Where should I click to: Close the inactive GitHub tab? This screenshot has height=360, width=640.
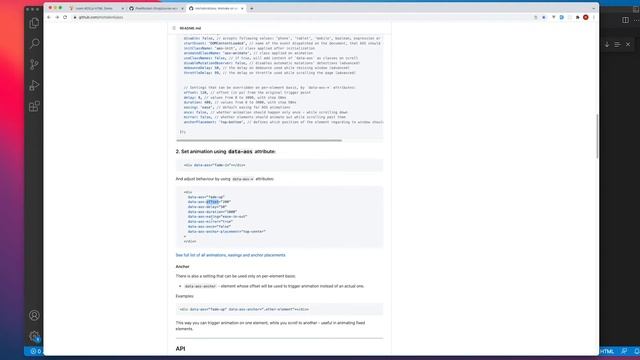[182, 8]
